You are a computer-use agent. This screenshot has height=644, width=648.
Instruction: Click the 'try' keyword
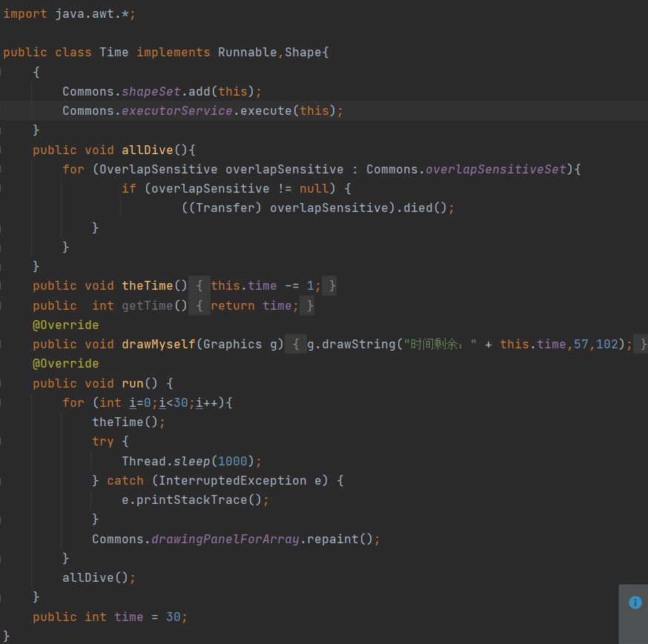103,442
